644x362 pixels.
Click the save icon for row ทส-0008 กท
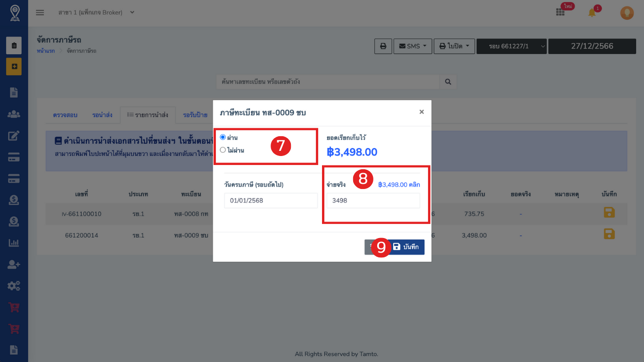(x=609, y=213)
